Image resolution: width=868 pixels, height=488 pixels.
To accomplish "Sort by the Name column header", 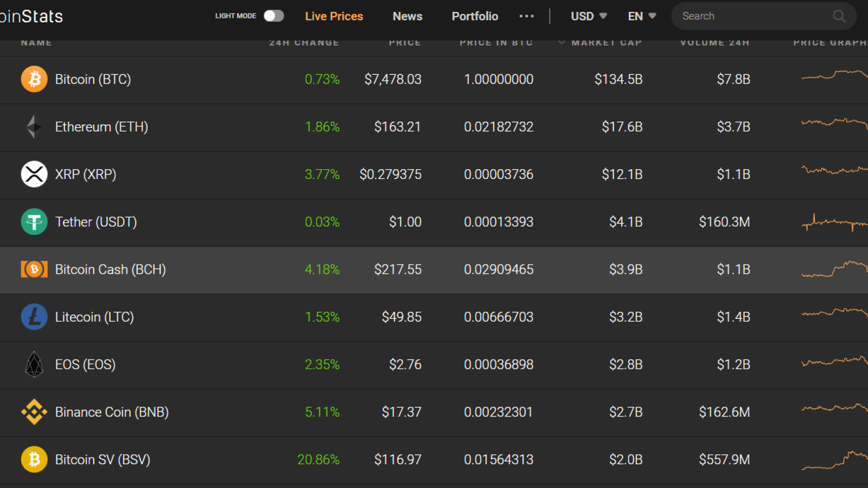I will pos(36,43).
